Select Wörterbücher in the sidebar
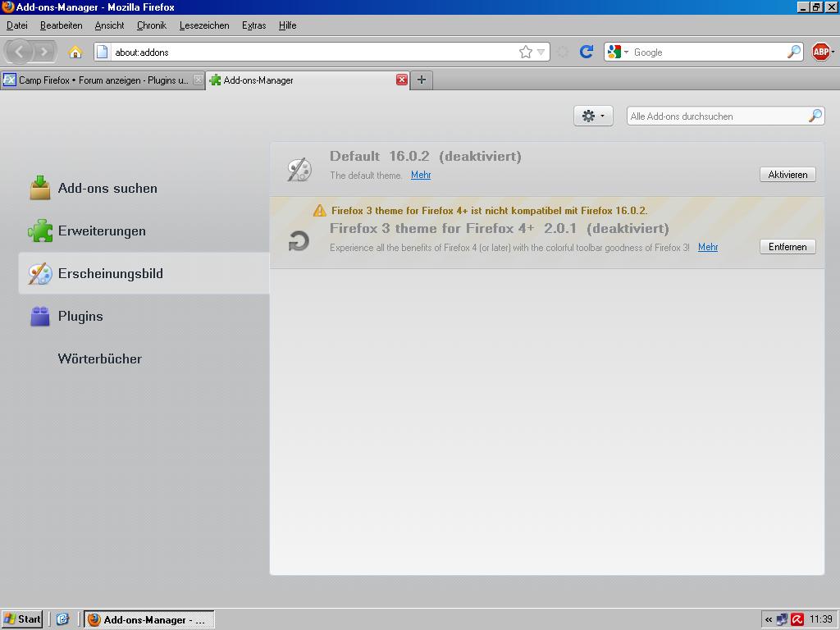 coord(99,359)
